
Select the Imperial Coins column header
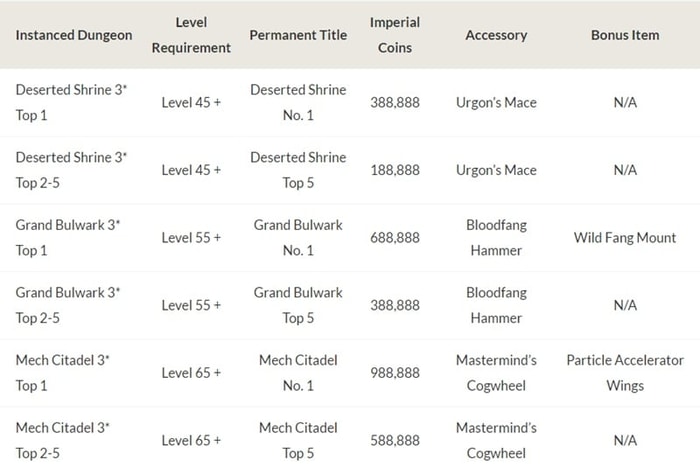point(395,35)
